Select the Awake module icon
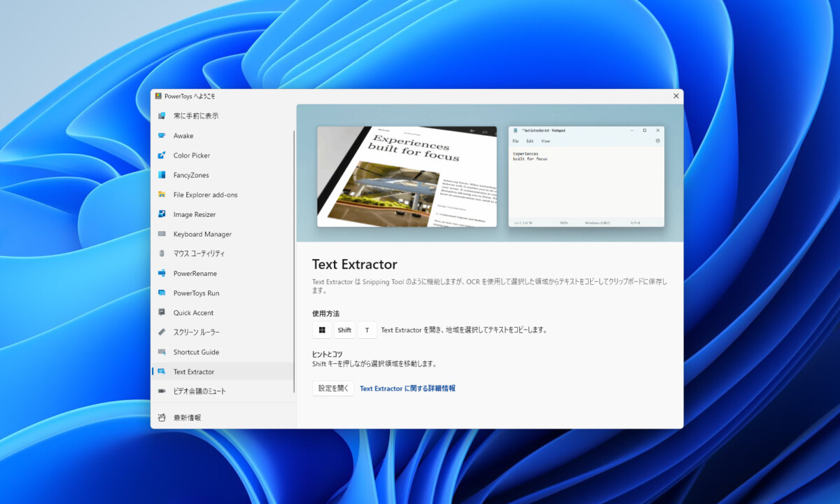 point(162,136)
